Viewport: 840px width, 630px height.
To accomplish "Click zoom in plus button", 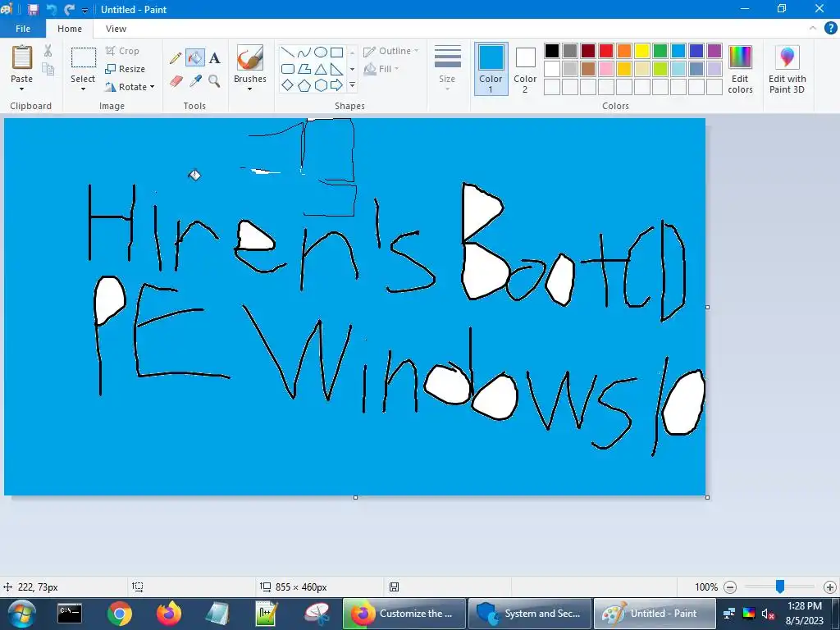I will pos(830,587).
